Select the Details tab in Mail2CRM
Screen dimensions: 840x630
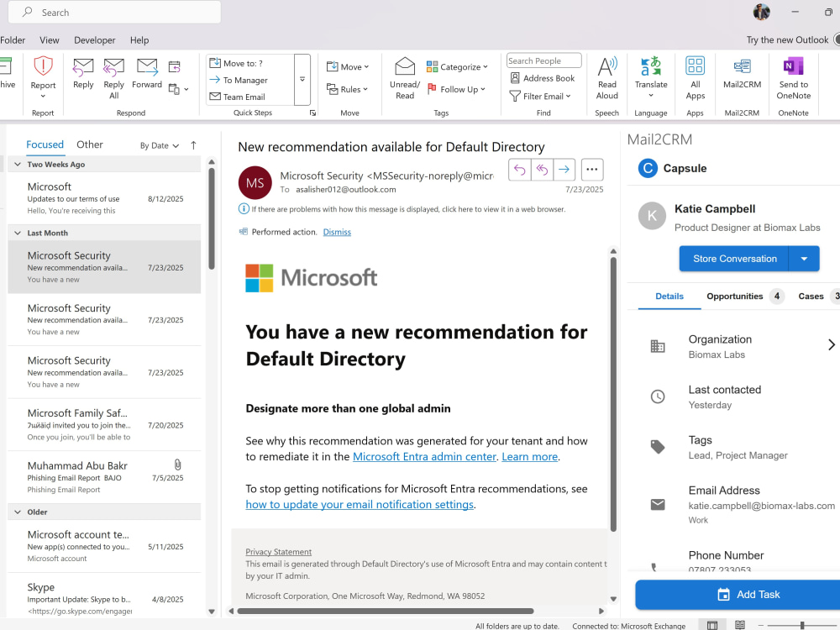(x=669, y=297)
